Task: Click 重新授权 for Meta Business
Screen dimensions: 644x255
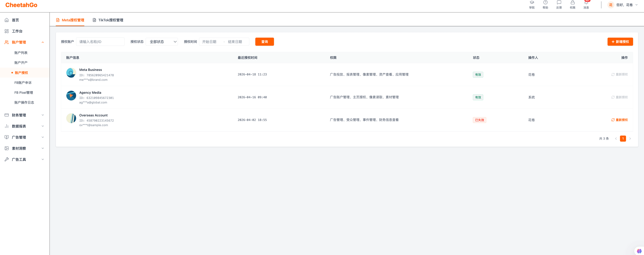Action: (619, 74)
